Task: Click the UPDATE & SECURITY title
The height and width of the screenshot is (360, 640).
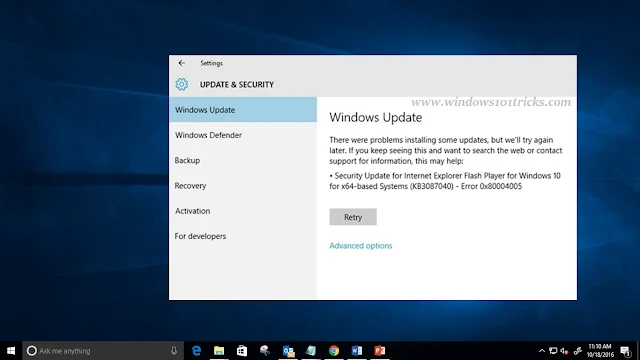Action: [x=237, y=84]
